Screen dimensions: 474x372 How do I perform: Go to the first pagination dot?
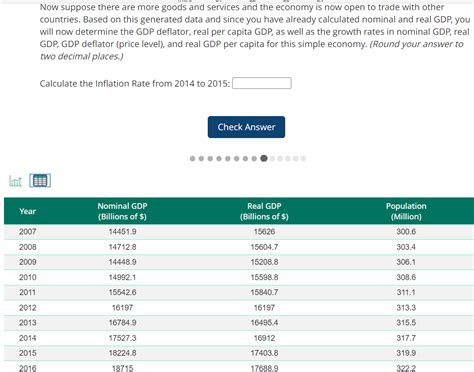(192, 158)
